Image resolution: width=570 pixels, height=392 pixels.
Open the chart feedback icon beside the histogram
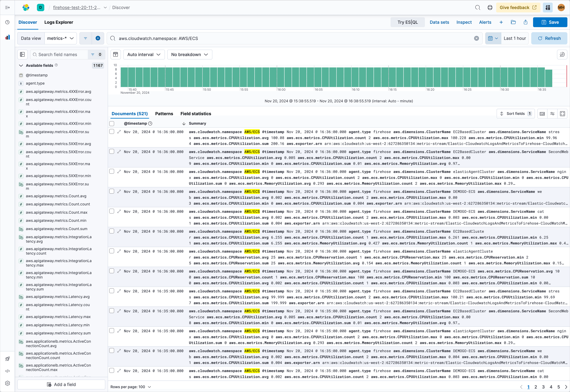[x=562, y=54]
